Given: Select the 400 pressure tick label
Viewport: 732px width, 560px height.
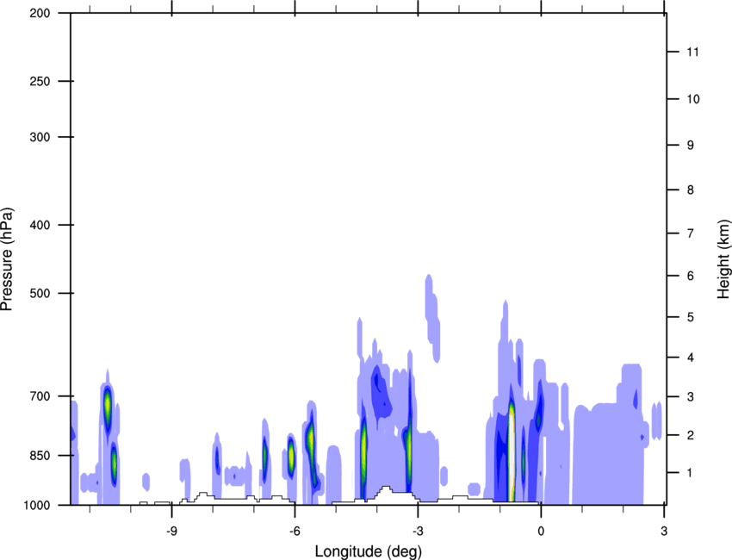Looking at the screenshot, I should pyautogui.click(x=40, y=225).
